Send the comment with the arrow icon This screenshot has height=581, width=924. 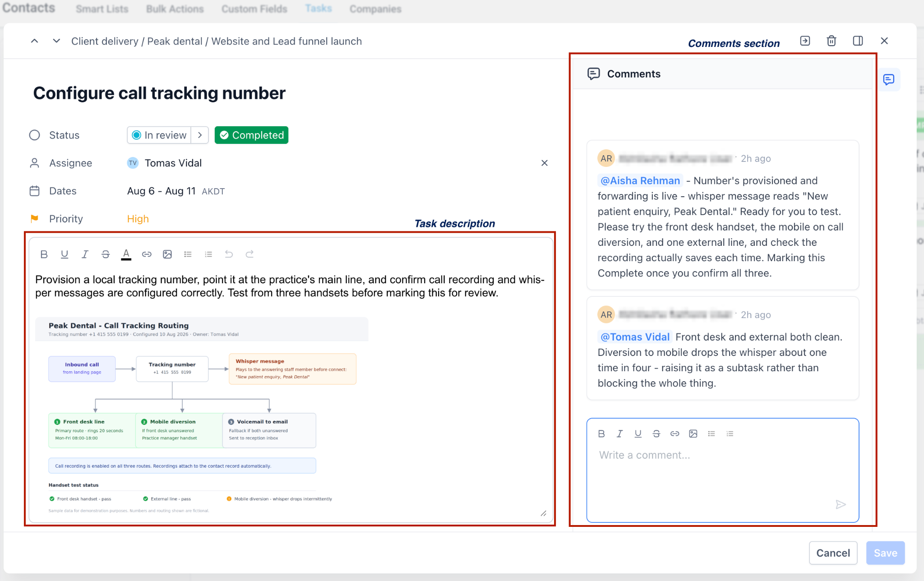point(841,505)
